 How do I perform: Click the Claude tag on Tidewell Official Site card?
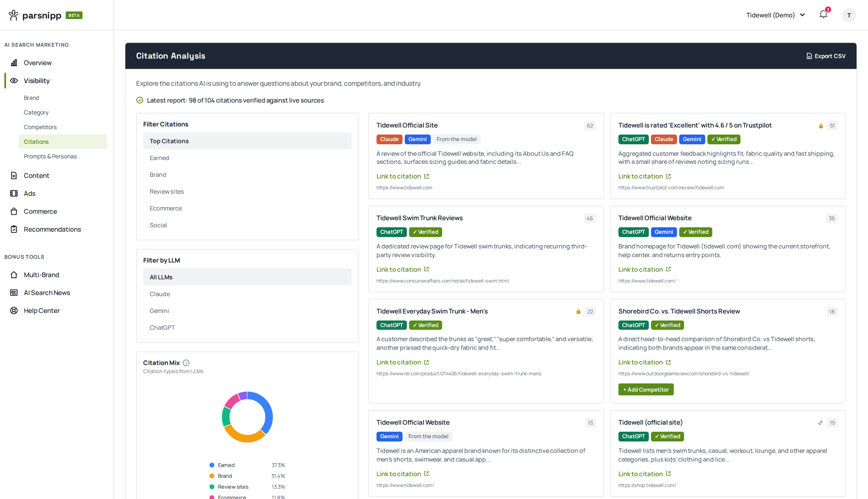(x=389, y=139)
